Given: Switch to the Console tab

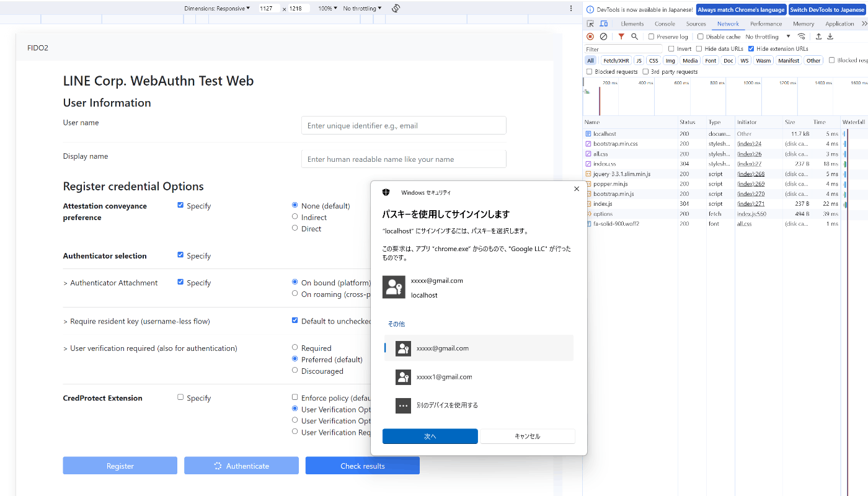Looking at the screenshot, I should (665, 24).
